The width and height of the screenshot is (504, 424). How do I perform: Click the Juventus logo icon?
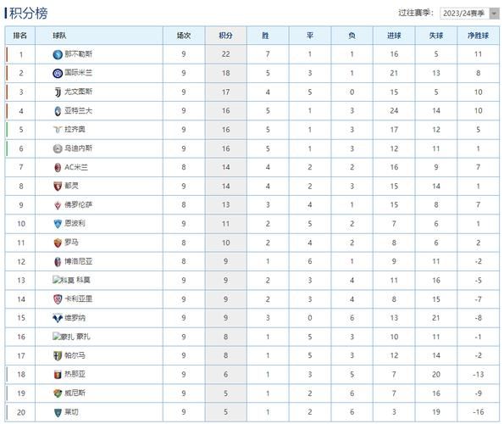(58, 92)
